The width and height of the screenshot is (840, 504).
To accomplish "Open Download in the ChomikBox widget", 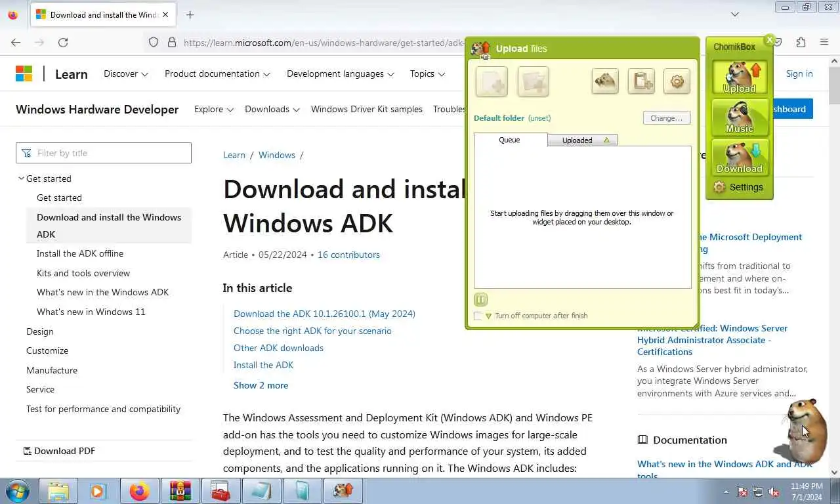I will point(740,157).
